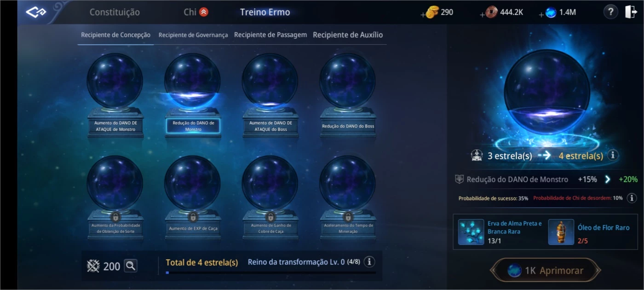Open the gold coins currency icon
The height and width of the screenshot is (290, 644).
coord(432,12)
